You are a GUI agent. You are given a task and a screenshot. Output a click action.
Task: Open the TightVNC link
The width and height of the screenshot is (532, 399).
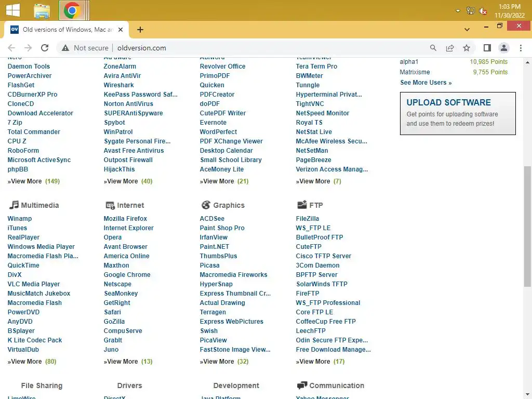point(310,103)
